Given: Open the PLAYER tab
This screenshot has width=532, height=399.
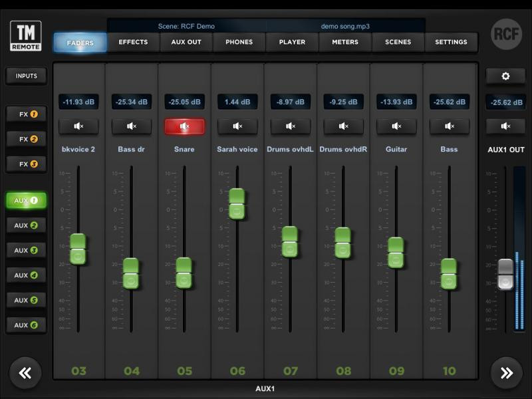Looking at the screenshot, I should 291,42.
